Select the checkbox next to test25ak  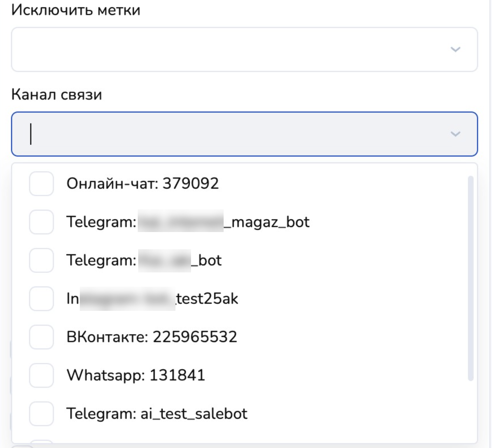tap(41, 298)
